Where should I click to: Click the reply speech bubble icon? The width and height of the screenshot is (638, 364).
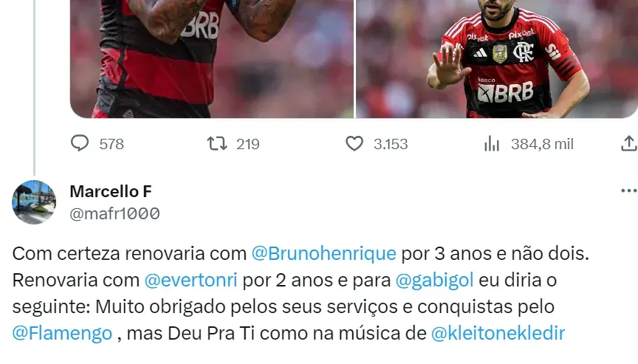click(80, 143)
